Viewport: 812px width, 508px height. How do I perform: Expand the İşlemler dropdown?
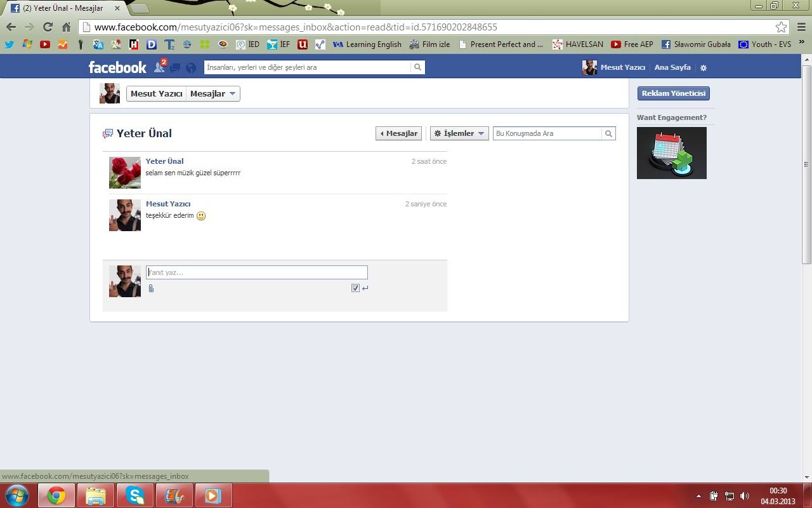(x=459, y=133)
